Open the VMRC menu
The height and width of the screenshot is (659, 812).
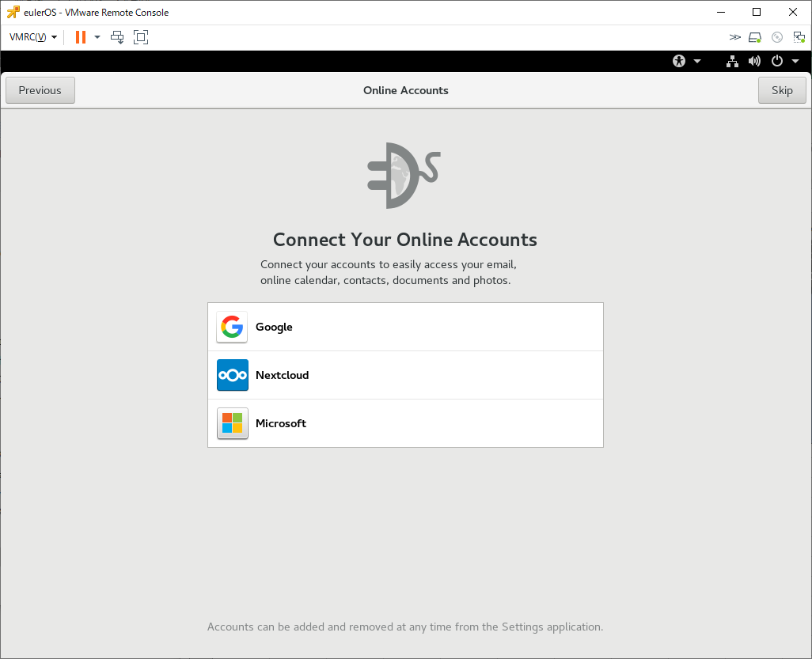[32, 37]
